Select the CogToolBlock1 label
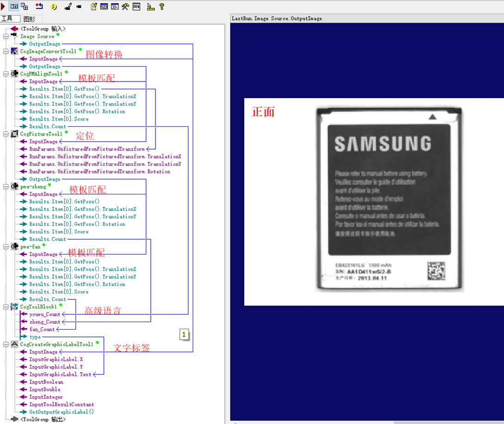504x424 pixels. click(x=38, y=307)
